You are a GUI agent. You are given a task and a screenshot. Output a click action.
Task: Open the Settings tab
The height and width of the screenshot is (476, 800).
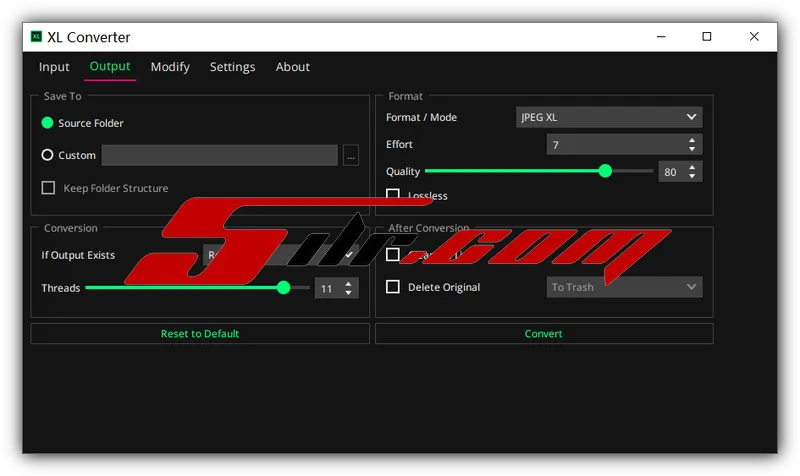(x=232, y=67)
